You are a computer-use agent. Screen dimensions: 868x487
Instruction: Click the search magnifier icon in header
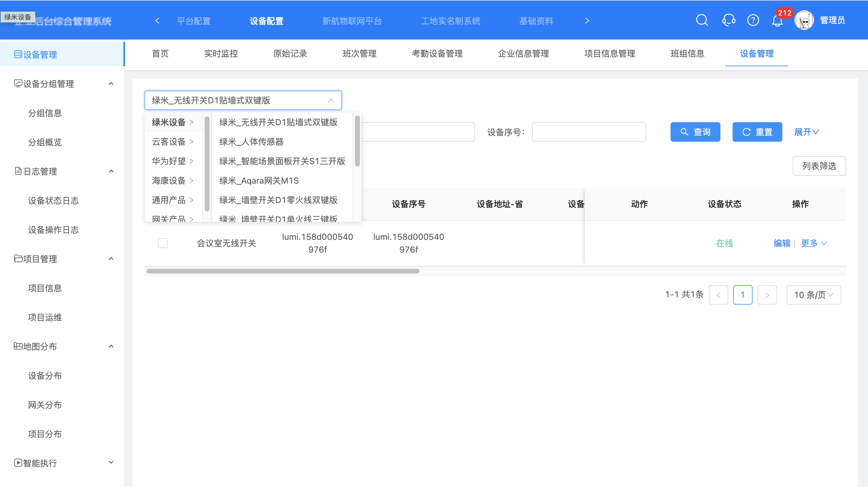(x=702, y=20)
